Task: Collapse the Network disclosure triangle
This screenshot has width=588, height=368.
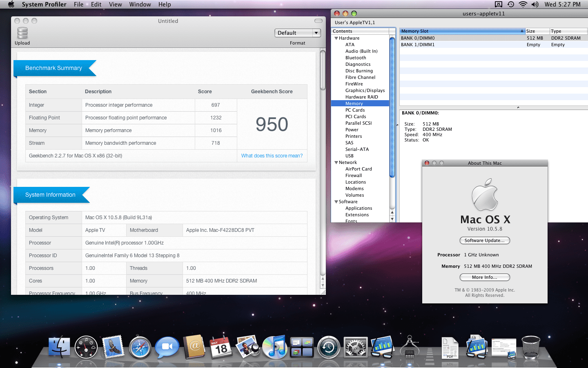Action: (x=336, y=163)
